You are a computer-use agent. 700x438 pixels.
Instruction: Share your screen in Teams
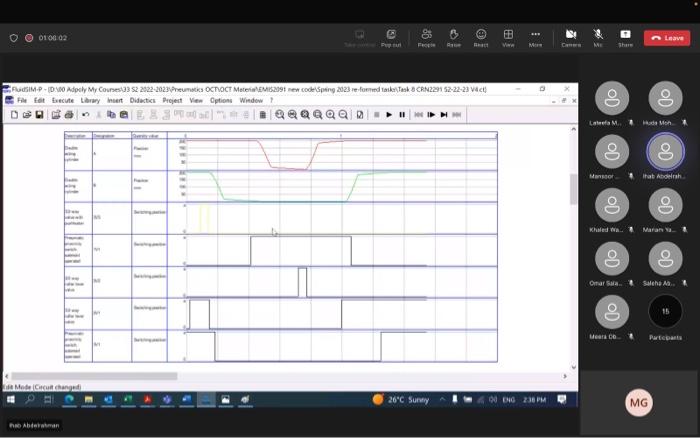pos(625,38)
